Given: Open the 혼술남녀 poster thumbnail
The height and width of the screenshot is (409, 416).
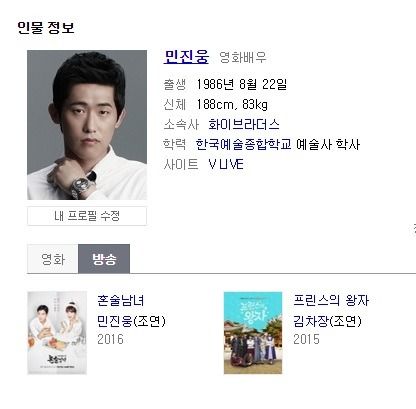Looking at the screenshot, I should [57, 333].
